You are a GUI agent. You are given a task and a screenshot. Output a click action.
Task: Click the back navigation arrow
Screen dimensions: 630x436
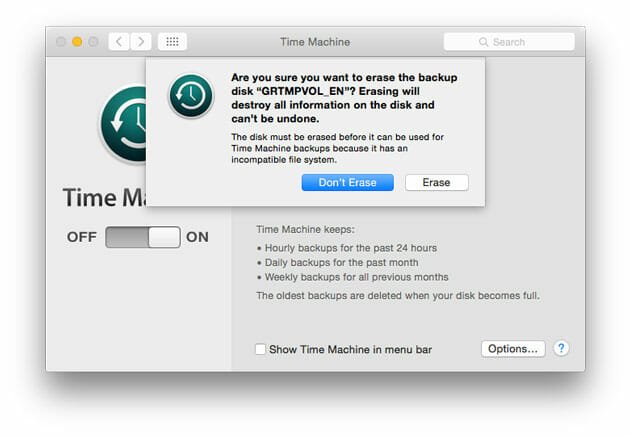pos(119,41)
